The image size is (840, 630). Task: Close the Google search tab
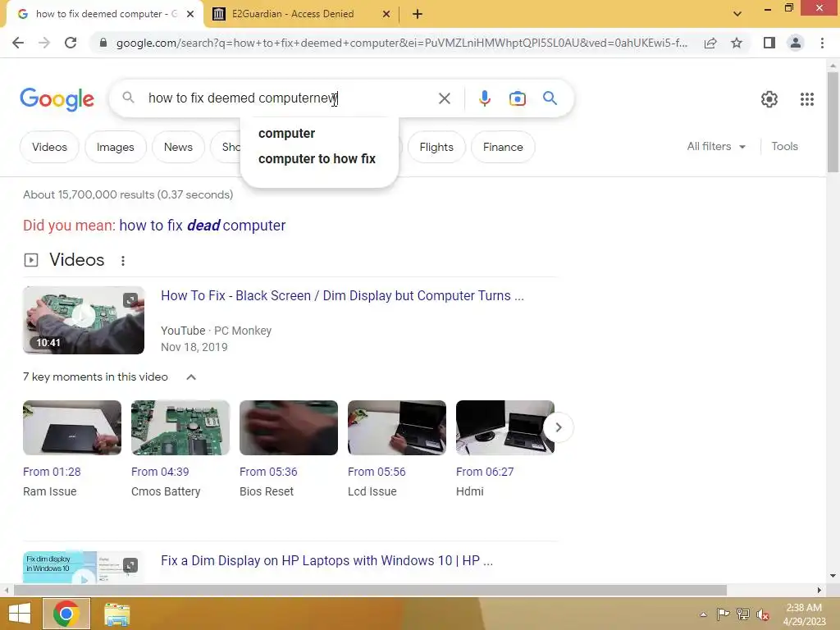tap(190, 14)
